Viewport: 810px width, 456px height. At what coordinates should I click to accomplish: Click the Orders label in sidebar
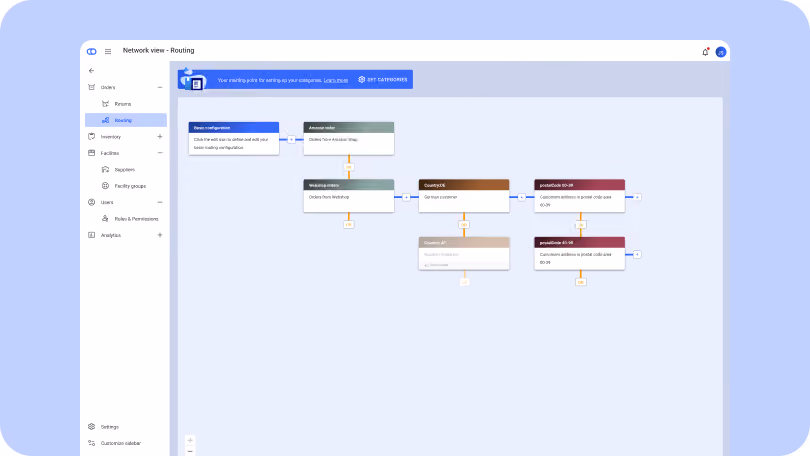point(108,87)
